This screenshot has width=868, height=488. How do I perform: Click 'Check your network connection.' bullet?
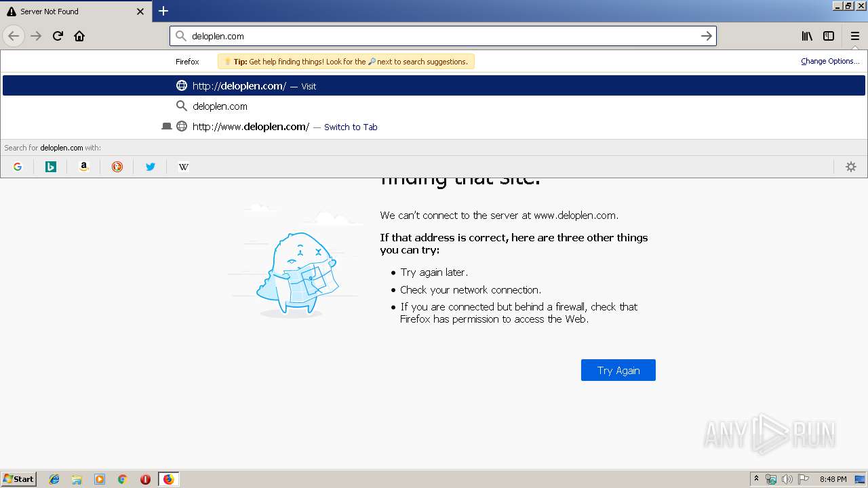coord(471,290)
